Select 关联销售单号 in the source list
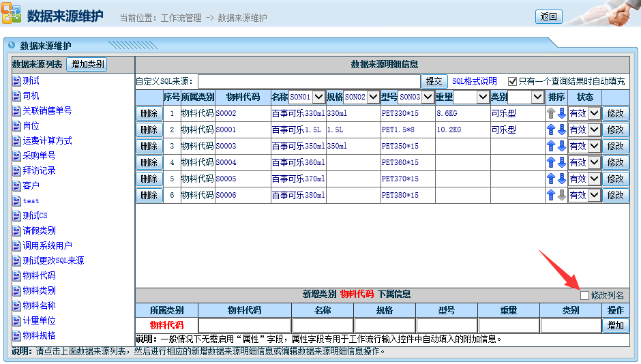Viewport: 641px width, 364px height. pos(47,111)
